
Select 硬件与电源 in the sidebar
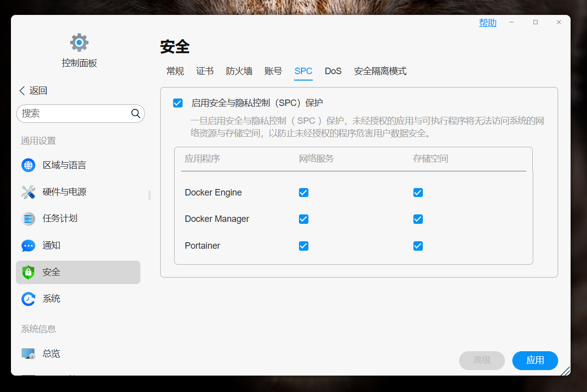pyautogui.click(x=64, y=192)
